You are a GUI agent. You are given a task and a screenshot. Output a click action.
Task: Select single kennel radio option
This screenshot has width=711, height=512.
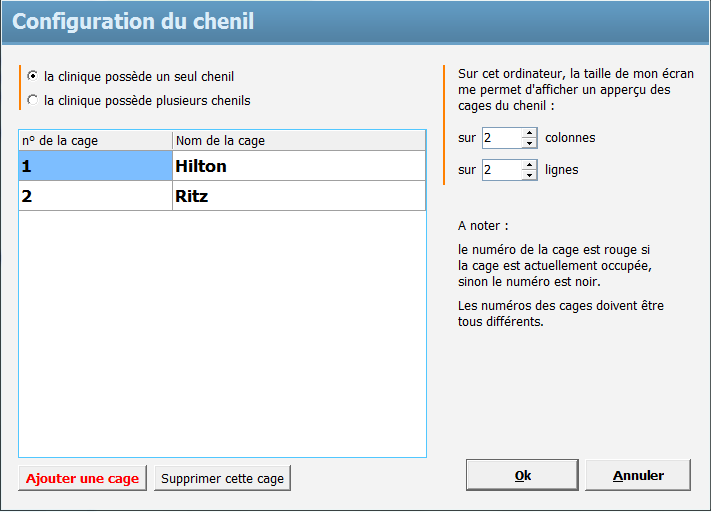pos(34,76)
